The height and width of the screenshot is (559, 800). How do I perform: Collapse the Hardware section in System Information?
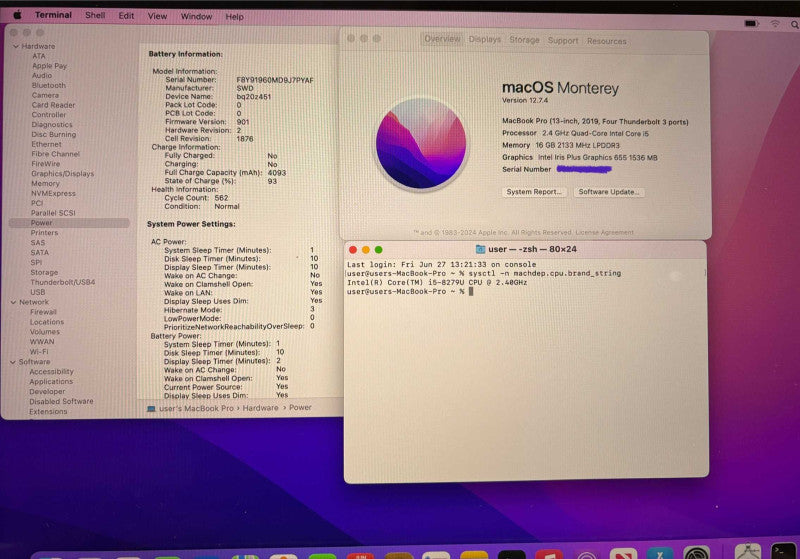point(16,46)
